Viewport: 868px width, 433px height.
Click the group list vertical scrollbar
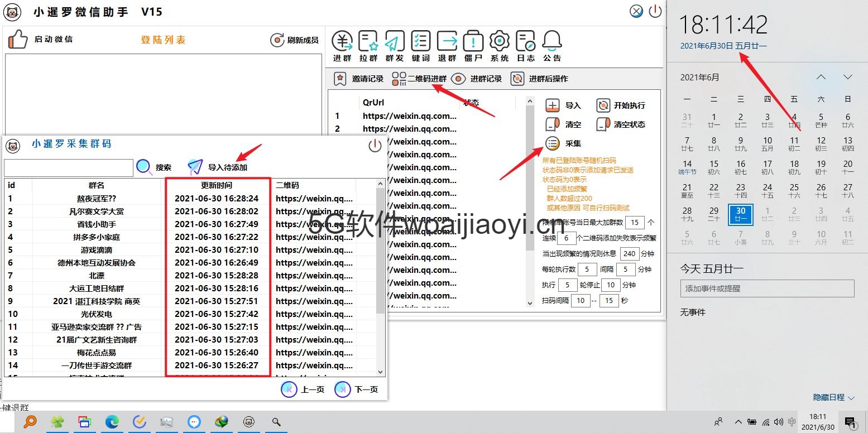pyautogui.click(x=381, y=251)
